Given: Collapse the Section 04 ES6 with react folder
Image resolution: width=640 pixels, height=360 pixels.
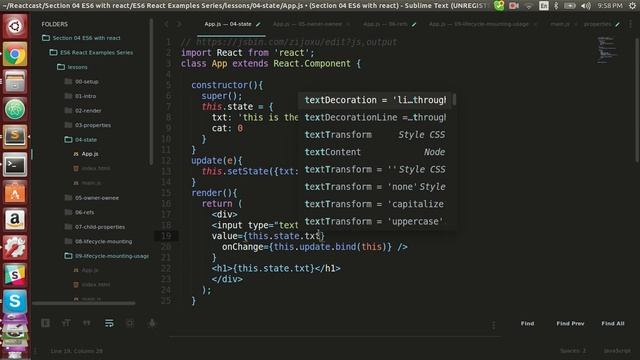Looking at the screenshot, I should click(x=82, y=38).
